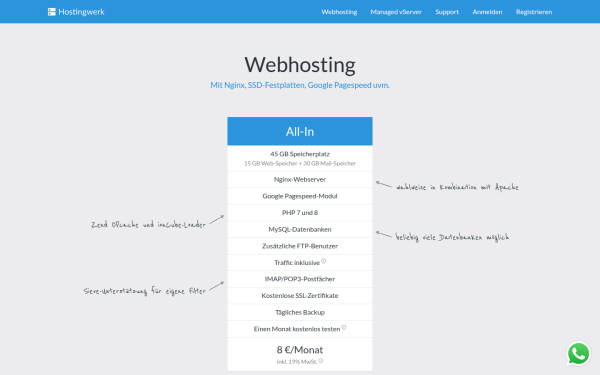Select Anmelden in the top navigation
This screenshot has width=600, height=375.
coord(487,12)
